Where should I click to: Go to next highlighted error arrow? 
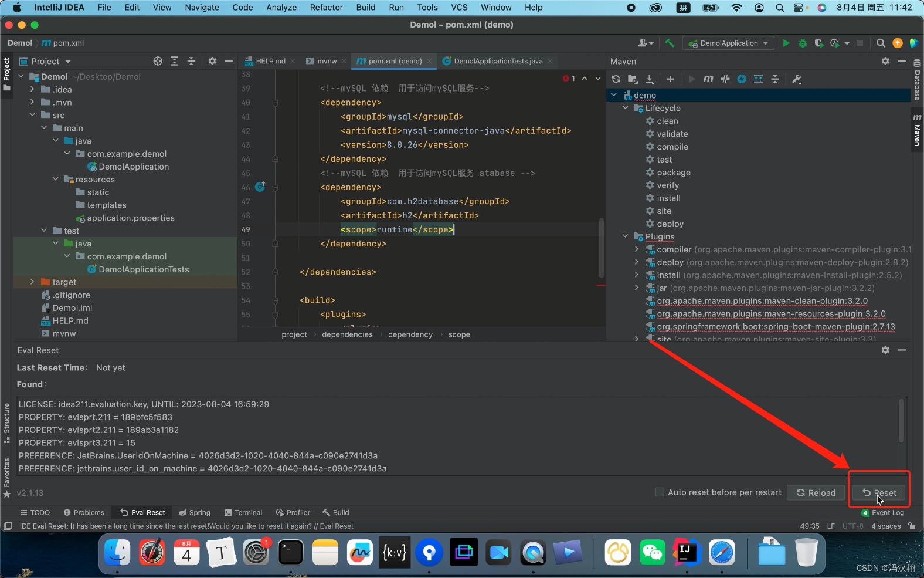[x=597, y=79]
